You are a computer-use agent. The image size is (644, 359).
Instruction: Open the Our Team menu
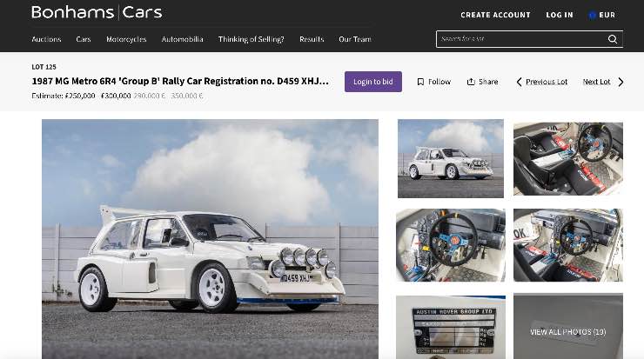click(355, 39)
